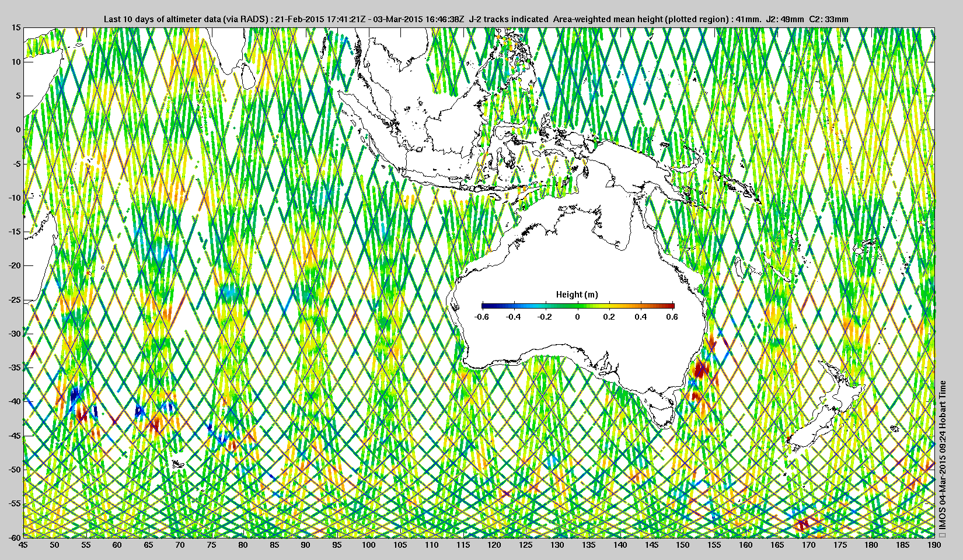Screen dimensions: 963x560
Task: Click the longitude axis label "140"
Action: click(620, 545)
